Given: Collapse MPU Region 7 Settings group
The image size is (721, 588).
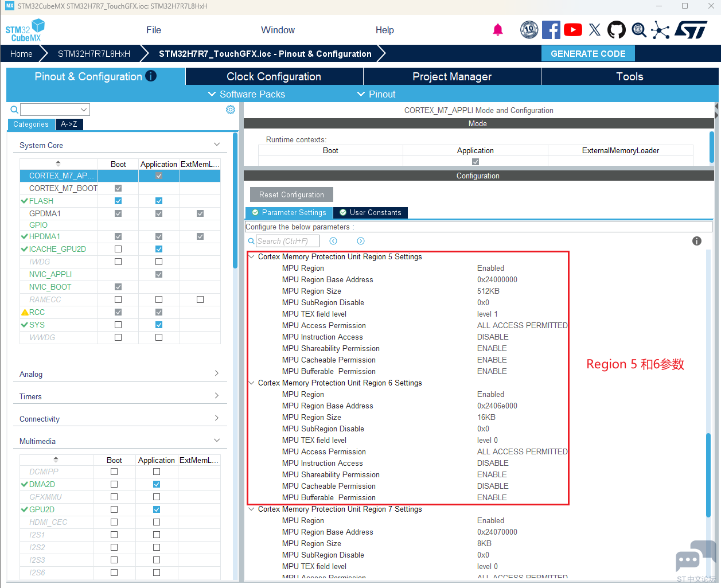Looking at the screenshot, I should click(252, 509).
